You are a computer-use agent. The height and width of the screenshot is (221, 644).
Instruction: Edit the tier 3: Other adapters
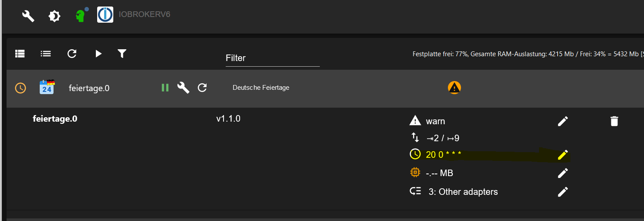pyautogui.click(x=563, y=192)
